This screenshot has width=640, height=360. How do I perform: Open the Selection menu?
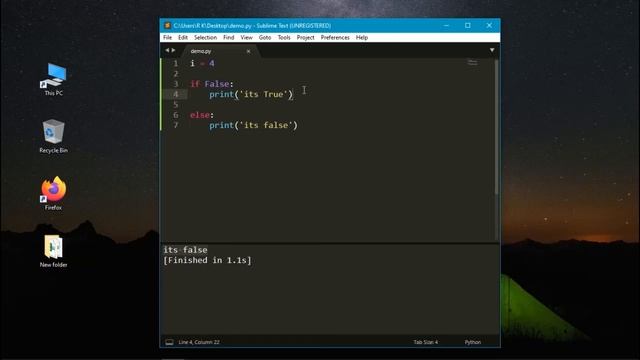click(x=205, y=38)
